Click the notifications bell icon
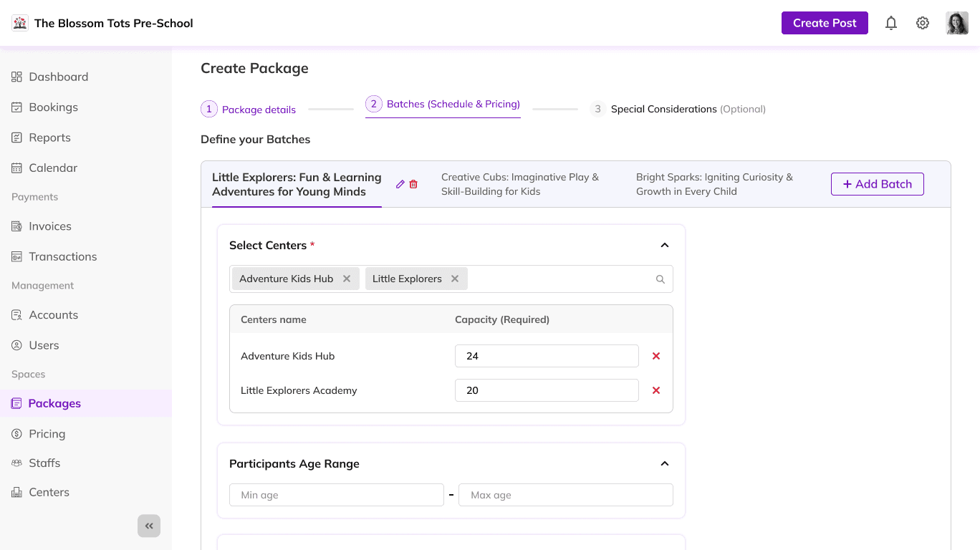 891,23
